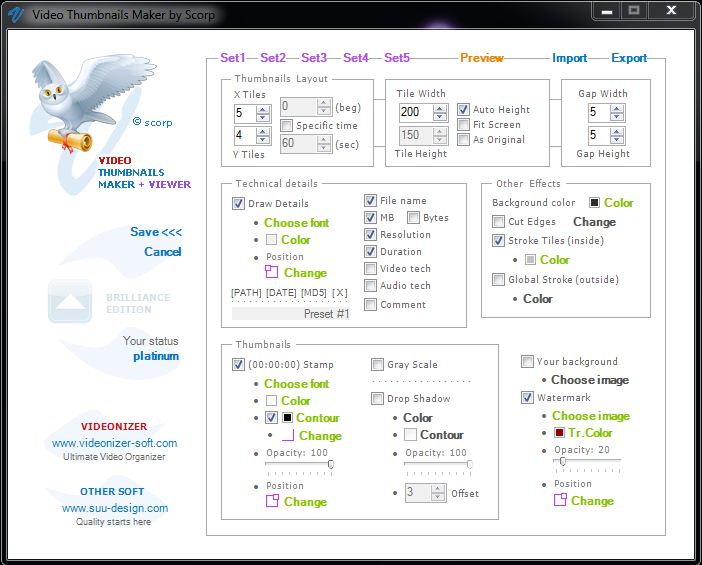The image size is (702, 565).
Task: Enable Your background checkbox
Action: pos(527,361)
